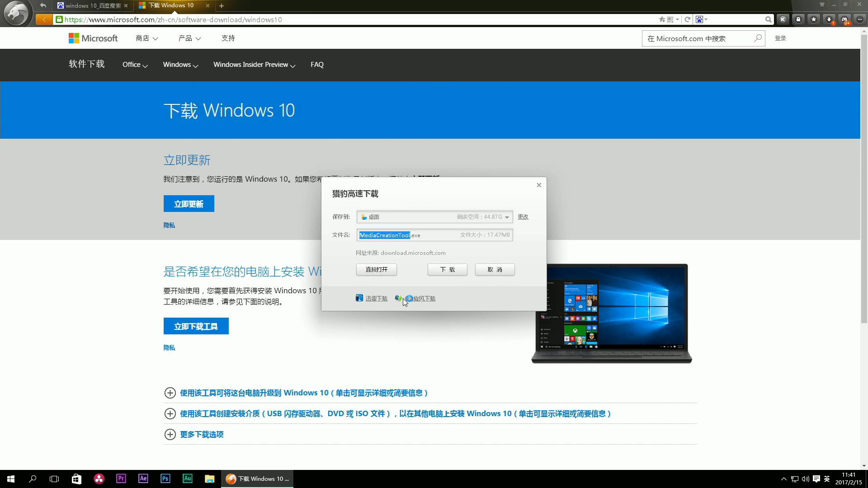
Task: Click the 下载 button in the download dialog
Action: click(447, 270)
